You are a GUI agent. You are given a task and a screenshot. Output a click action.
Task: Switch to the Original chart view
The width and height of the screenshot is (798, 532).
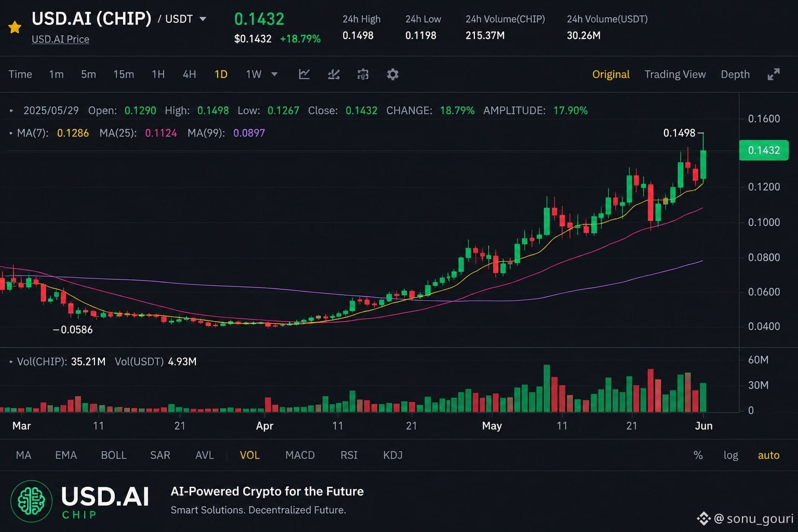pyautogui.click(x=611, y=74)
